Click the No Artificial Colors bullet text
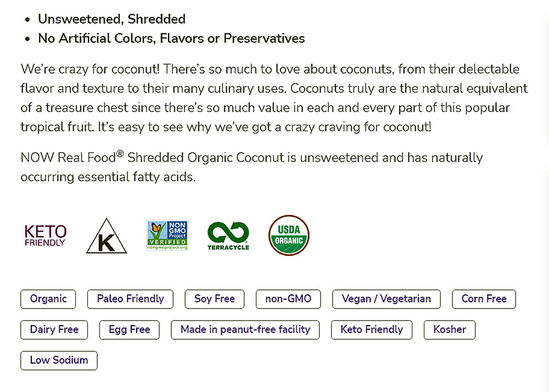Screen dimensions: 549x392 [171, 38]
